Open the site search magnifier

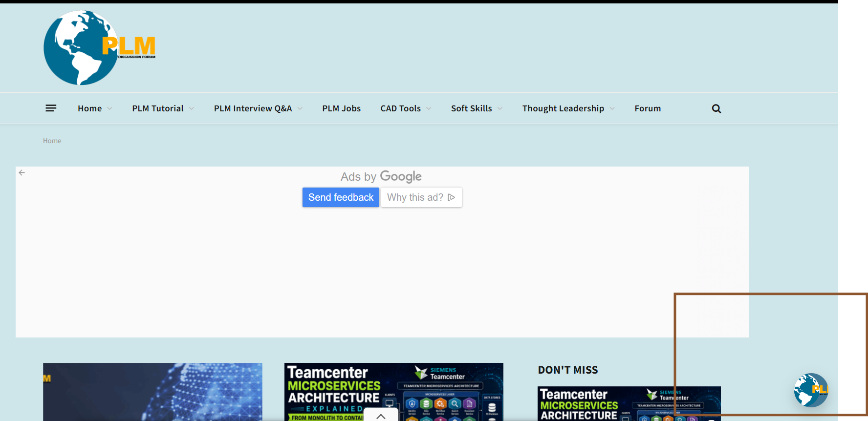click(716, 108)
